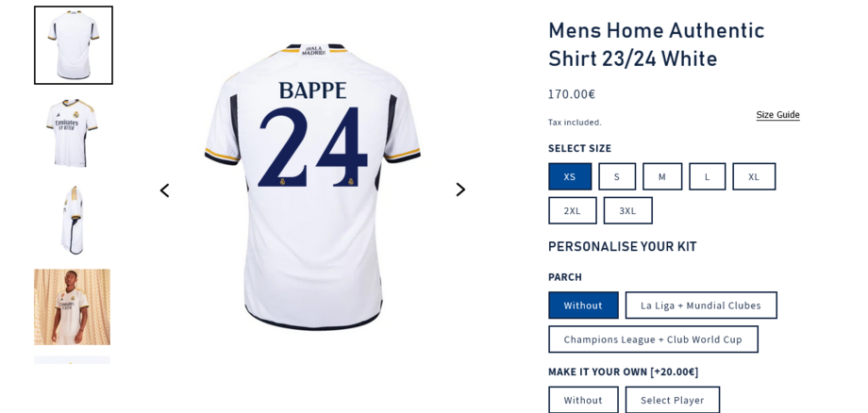Open the thumbnail of model wearing shirt

72,306
